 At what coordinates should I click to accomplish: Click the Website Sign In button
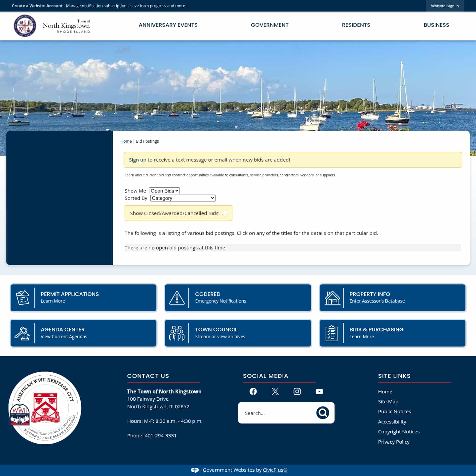click(x=445, y=6)
